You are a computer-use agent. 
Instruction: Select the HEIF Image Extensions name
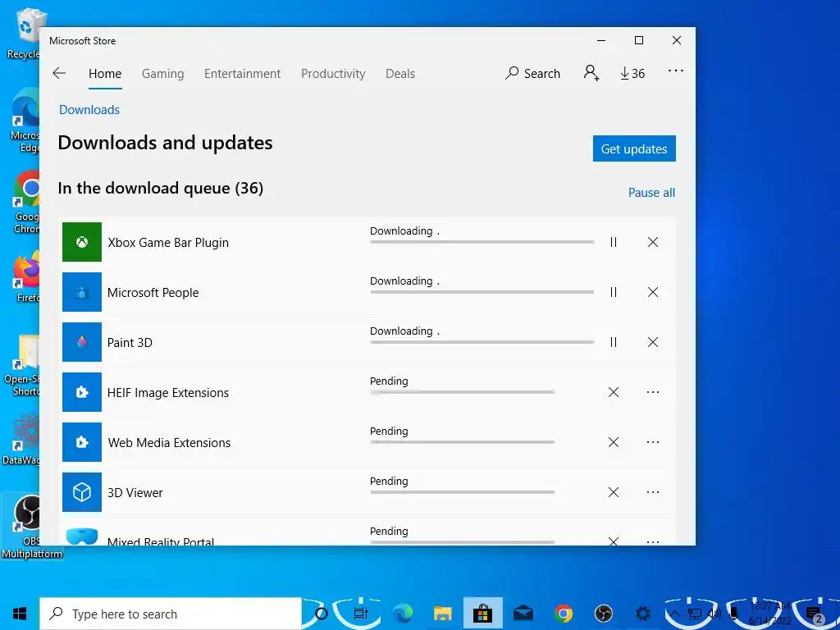pyautogui.click(x=168, y=393)
